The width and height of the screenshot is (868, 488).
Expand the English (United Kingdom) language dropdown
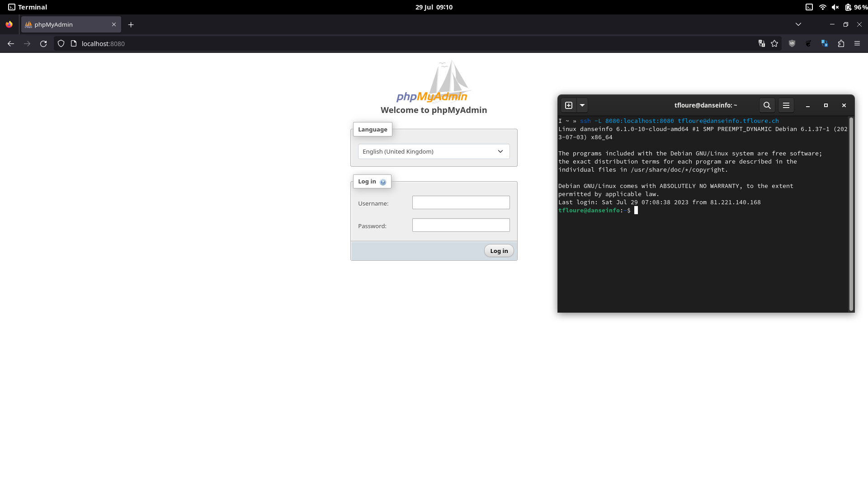pos(434,151)
